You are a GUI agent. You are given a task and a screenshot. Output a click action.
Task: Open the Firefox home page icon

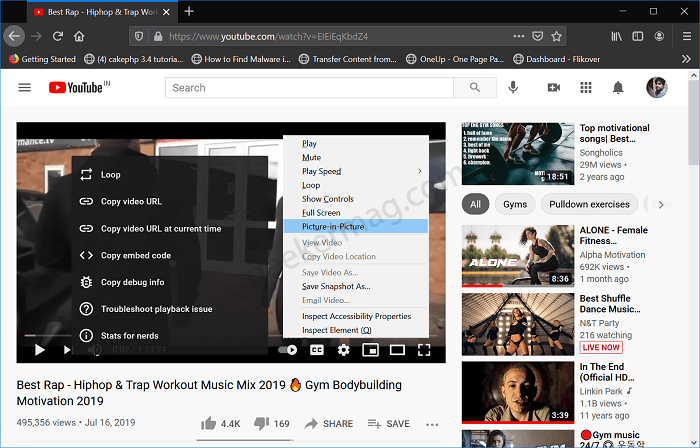pos(79,36)
